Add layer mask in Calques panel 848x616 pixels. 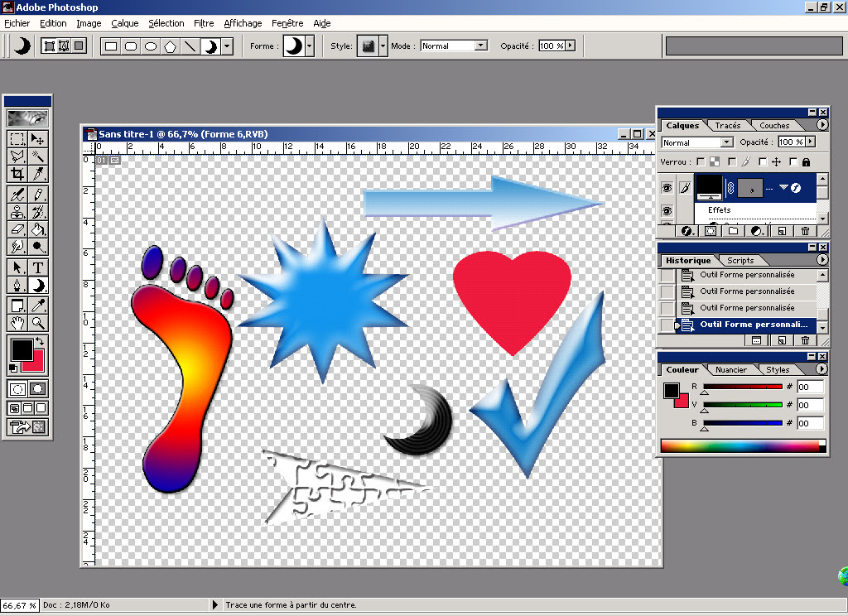tap(711, 231)
